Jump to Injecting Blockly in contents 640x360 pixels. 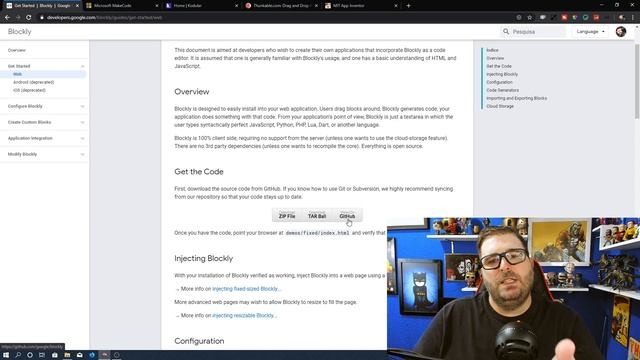[502, 74]
